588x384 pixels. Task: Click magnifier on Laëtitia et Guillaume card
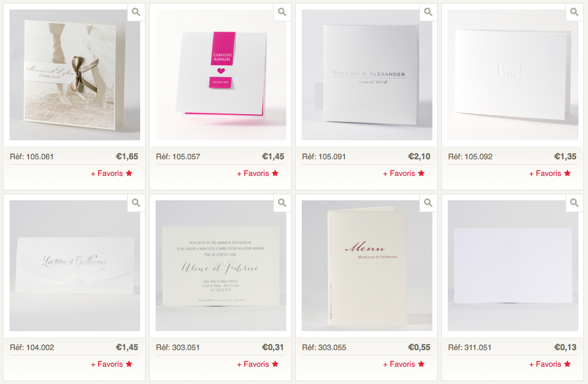tap(136, 203)
